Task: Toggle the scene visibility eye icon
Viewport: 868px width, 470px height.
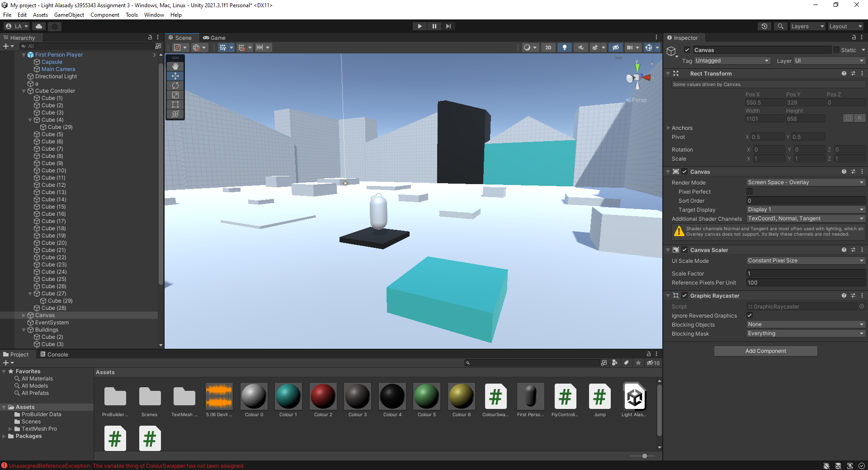Action: pos(615,47)
